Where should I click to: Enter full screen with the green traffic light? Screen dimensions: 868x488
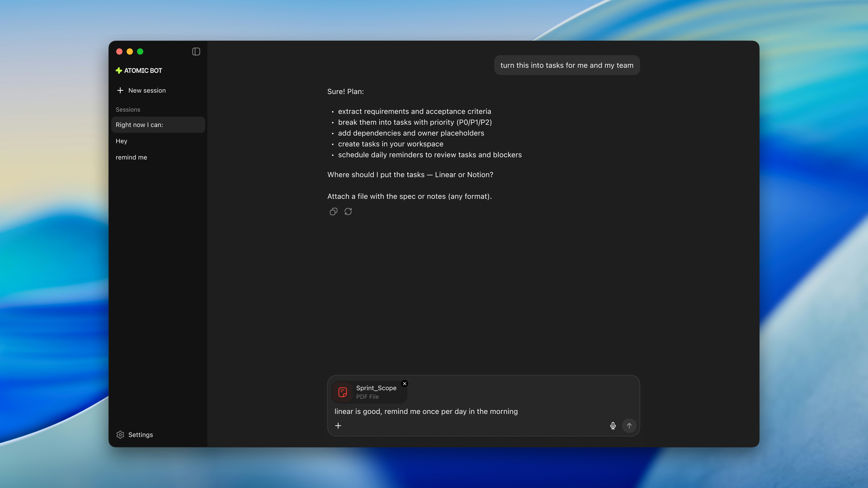[140, 52]
